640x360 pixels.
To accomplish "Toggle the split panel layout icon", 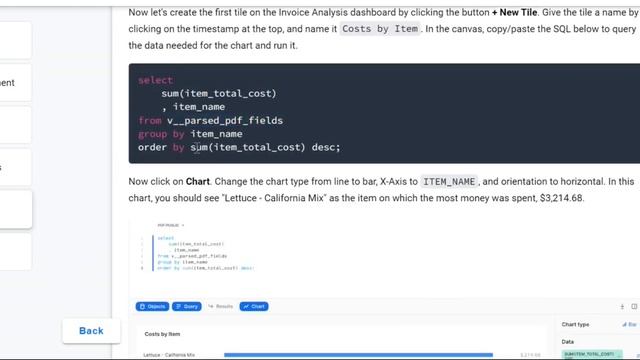I will (x=634, y=307).
